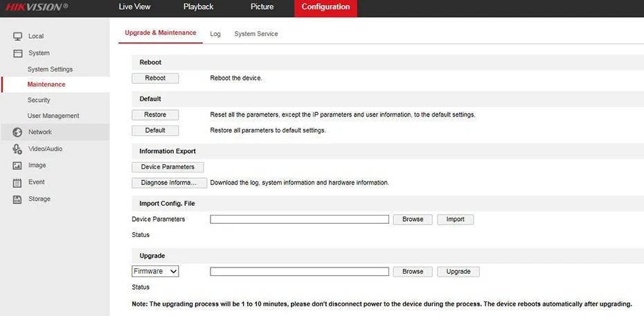
Task: Click Restore to reset parameters
Action: point(155,114)
